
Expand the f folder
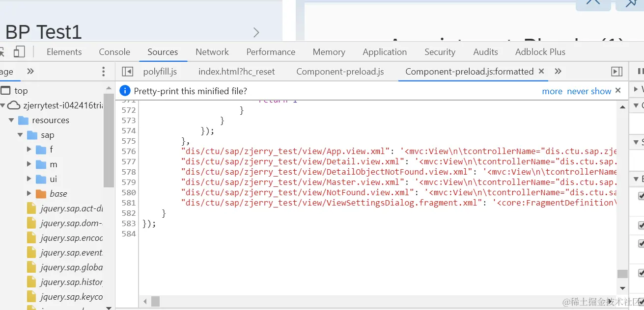point(29,150)
